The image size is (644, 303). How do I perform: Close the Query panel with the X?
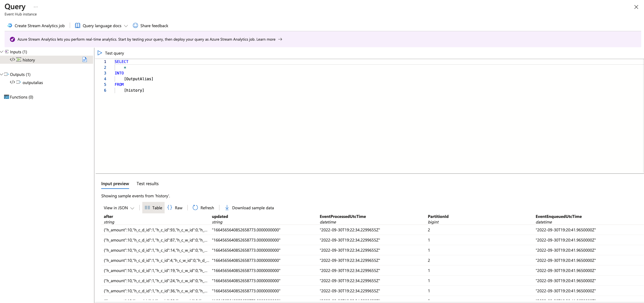[x=636, y=7]
